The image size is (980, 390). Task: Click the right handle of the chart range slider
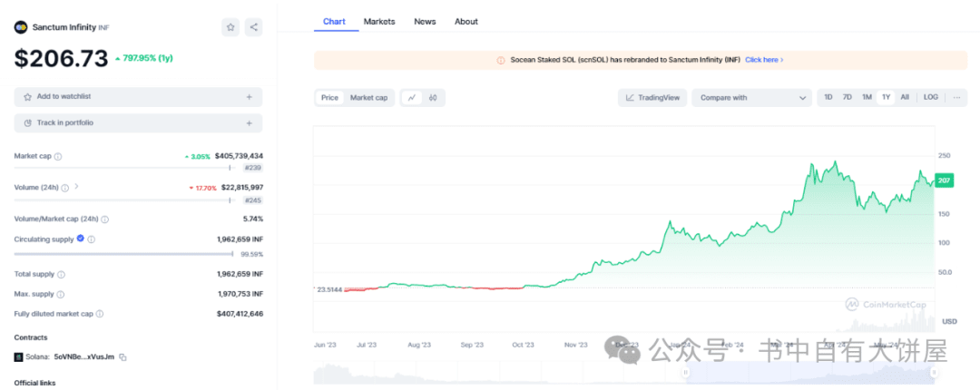pyautogui.click(x=934, y=372)
